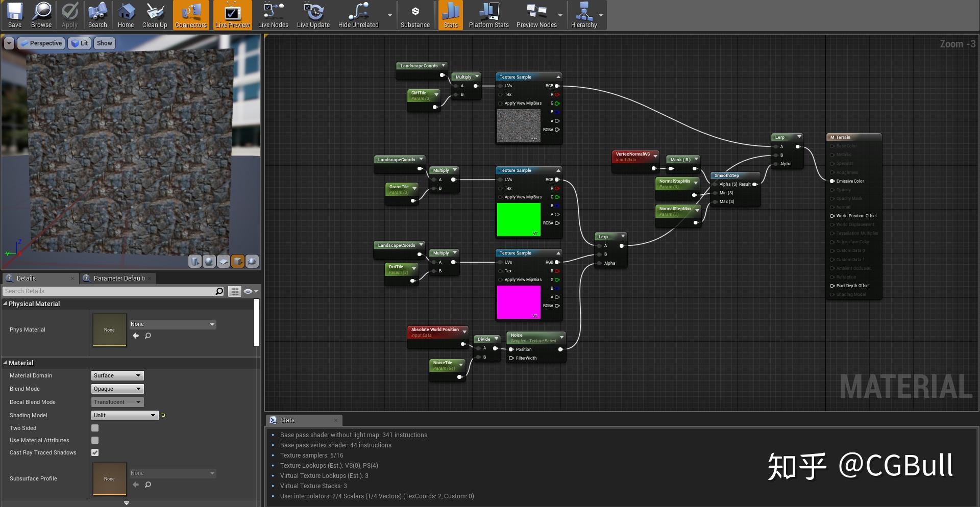Viewport: 980px width, 507px height.
Task: Toggle the Connectors toolbar button
Action: (191, 15)
